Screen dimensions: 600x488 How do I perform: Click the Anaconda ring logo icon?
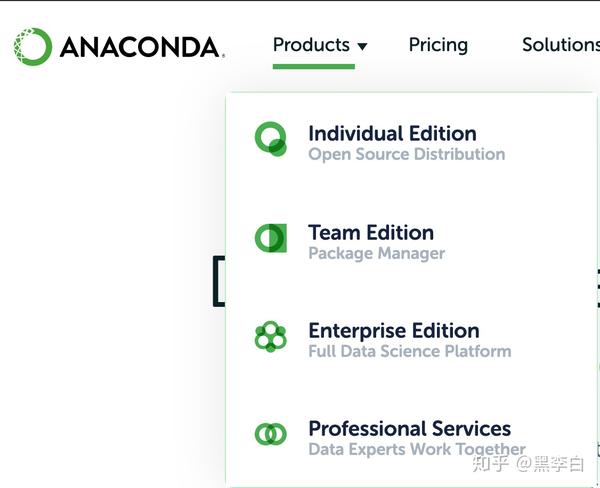click(33, 47)
